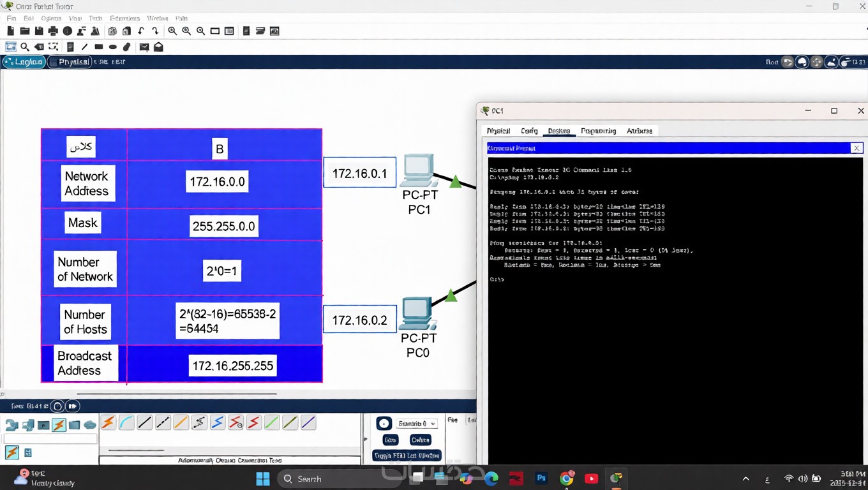Switch workspace to Logical view

point(24,62)
